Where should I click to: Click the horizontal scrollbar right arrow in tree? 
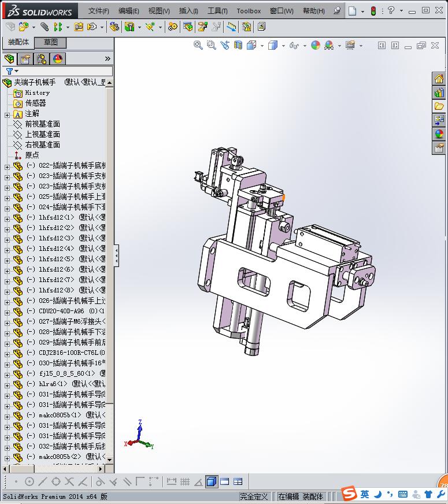(x=101, y=469)
